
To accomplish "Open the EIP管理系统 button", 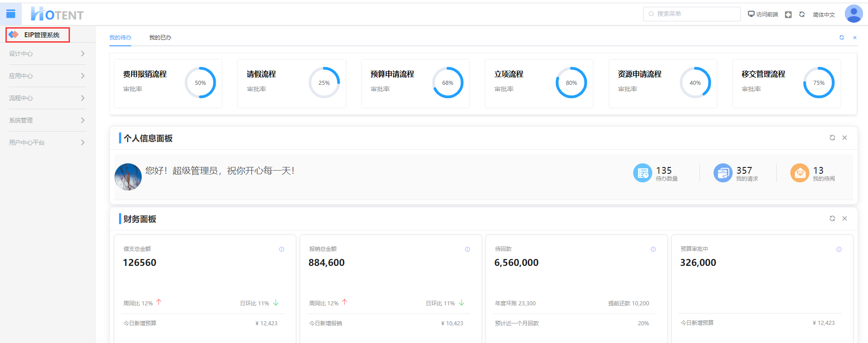I will (x=38, y=35).
